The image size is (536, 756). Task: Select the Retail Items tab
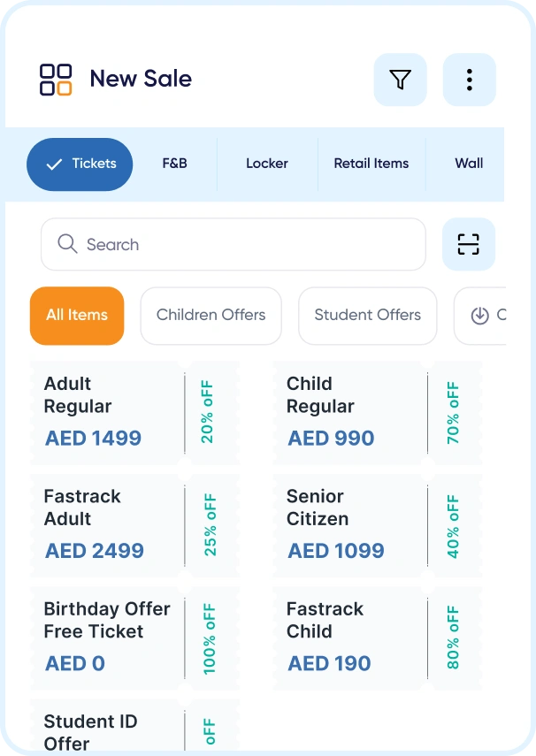coord(371,164)
